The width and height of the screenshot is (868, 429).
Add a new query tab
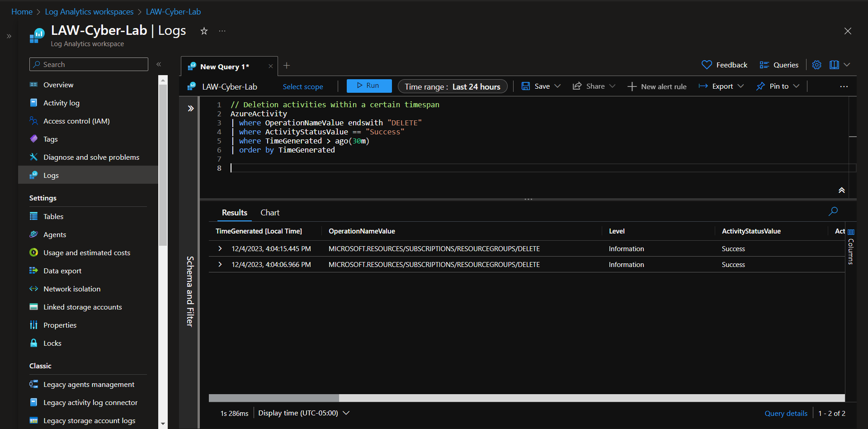pos(287,66)
